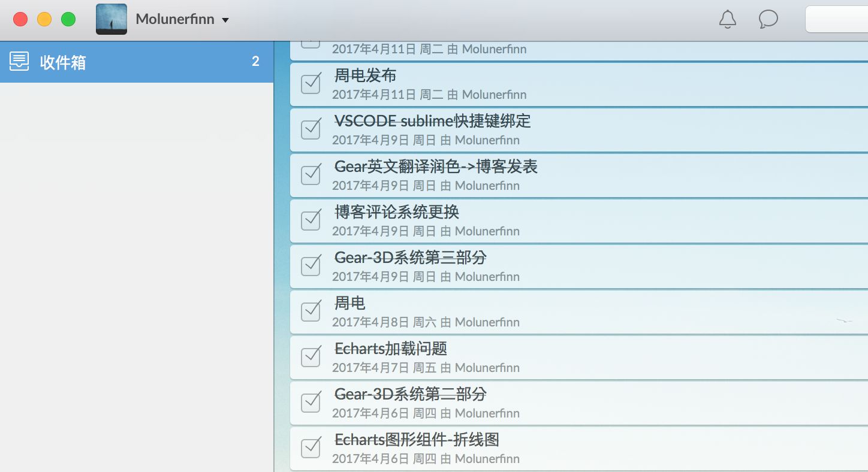868x472 pixels.
Task: Focus the search field in the top bar
Action: click(x=836, y=19)
